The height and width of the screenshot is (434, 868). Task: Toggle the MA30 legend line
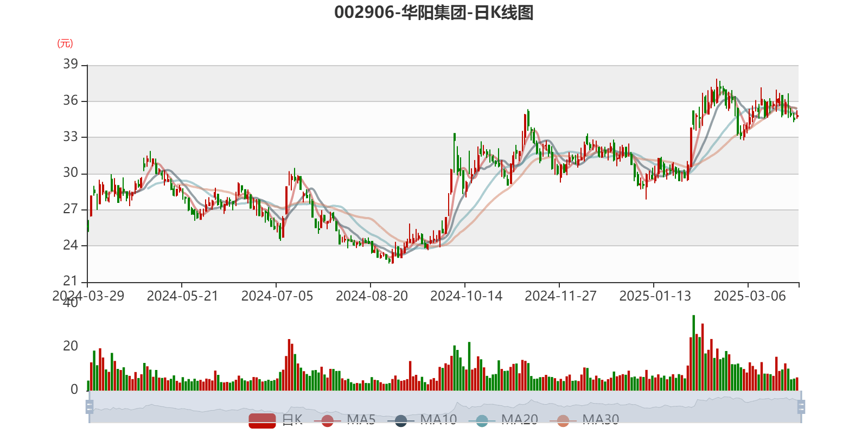[584, 420]
